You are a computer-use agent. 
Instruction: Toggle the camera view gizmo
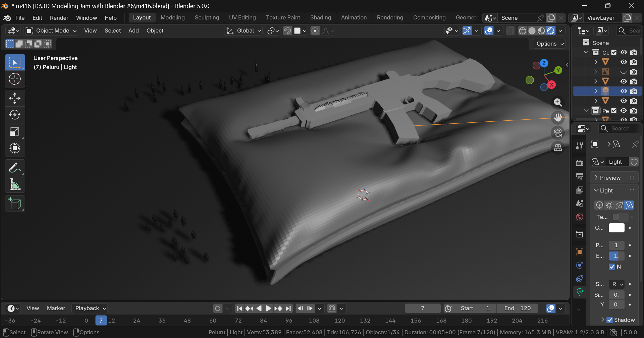558,133
